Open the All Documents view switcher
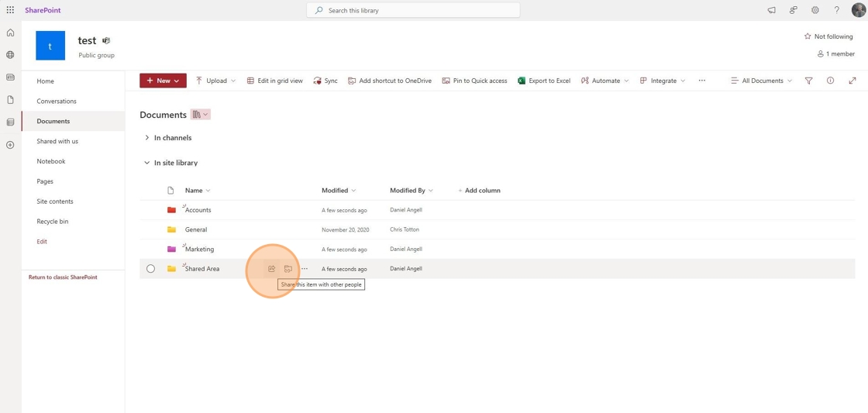The image size is (868, 413). pos(761,81)
